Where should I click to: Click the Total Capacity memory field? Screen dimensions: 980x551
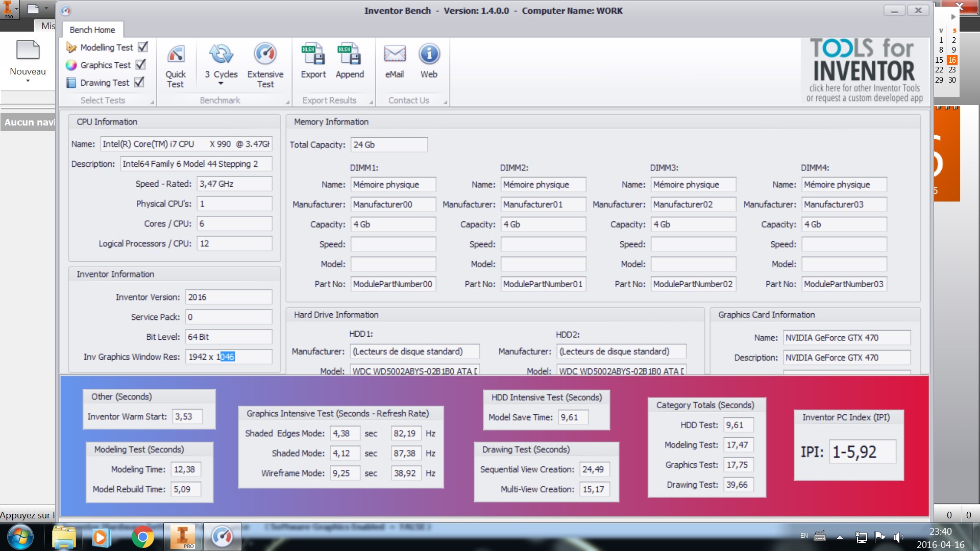pos(389,144)
